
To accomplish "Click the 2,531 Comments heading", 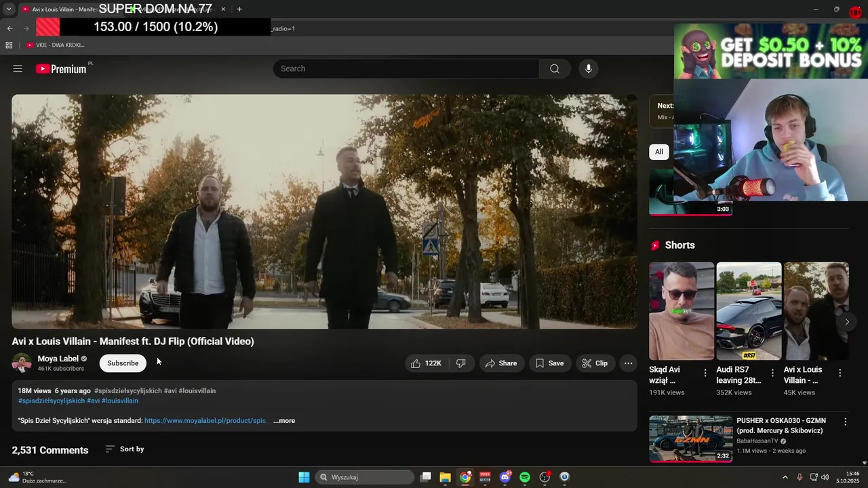I will pyautogui.click(x=50, y=450).
